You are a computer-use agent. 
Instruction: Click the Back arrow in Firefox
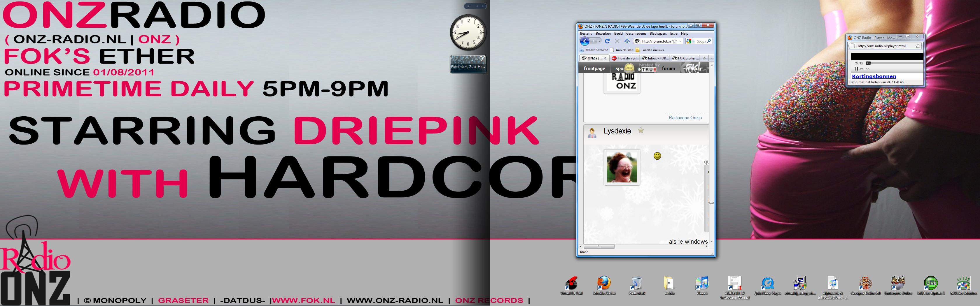coord(585,41)
